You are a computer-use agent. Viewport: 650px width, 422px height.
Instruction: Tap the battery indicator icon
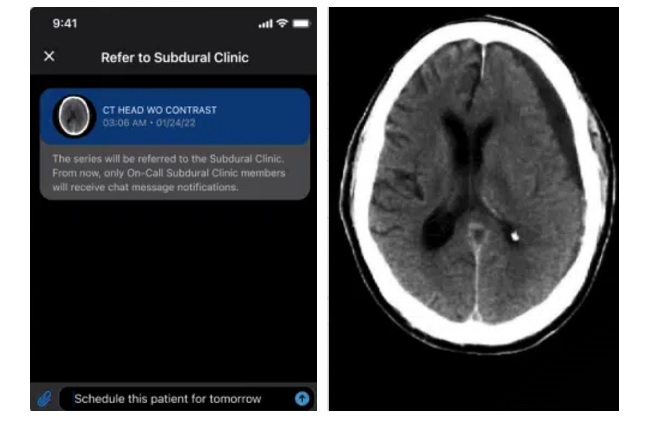(x=301, y=23)
